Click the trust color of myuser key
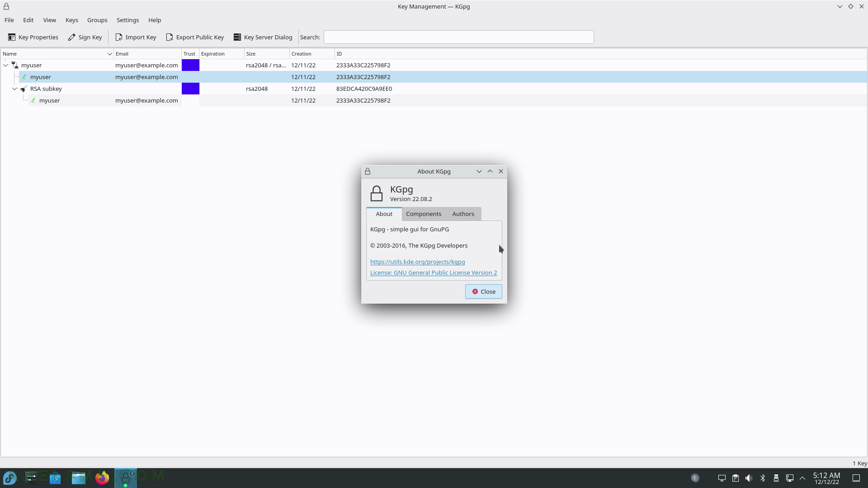The image size is (868, 488). click(x=190, y=65)
